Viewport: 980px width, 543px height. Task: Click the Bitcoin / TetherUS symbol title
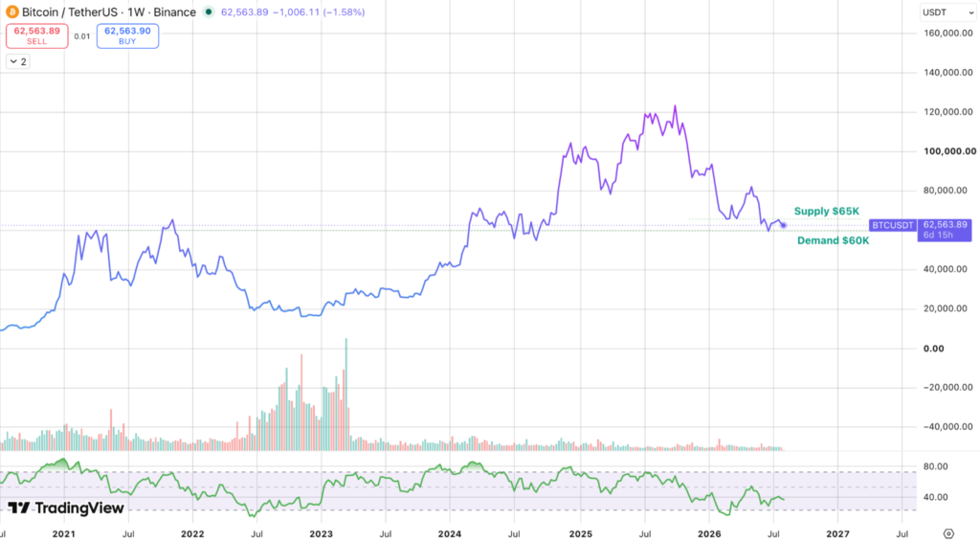click(69, 11)
